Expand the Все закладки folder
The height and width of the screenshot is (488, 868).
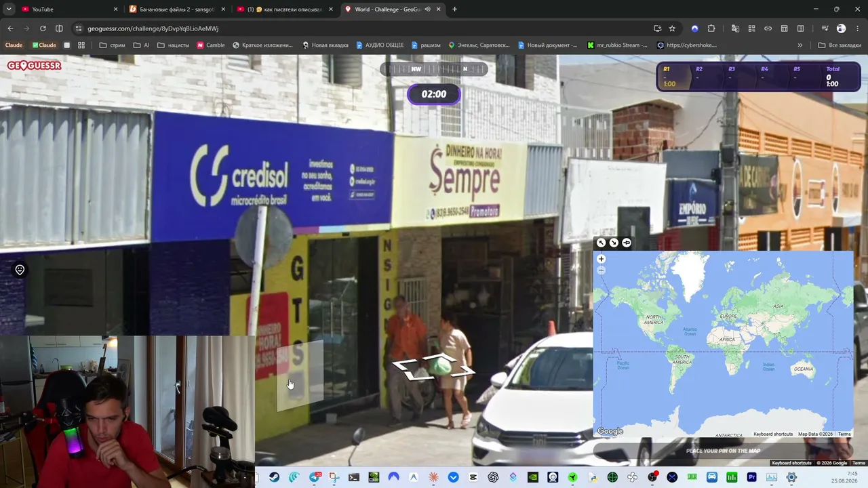tap(840, 45)
